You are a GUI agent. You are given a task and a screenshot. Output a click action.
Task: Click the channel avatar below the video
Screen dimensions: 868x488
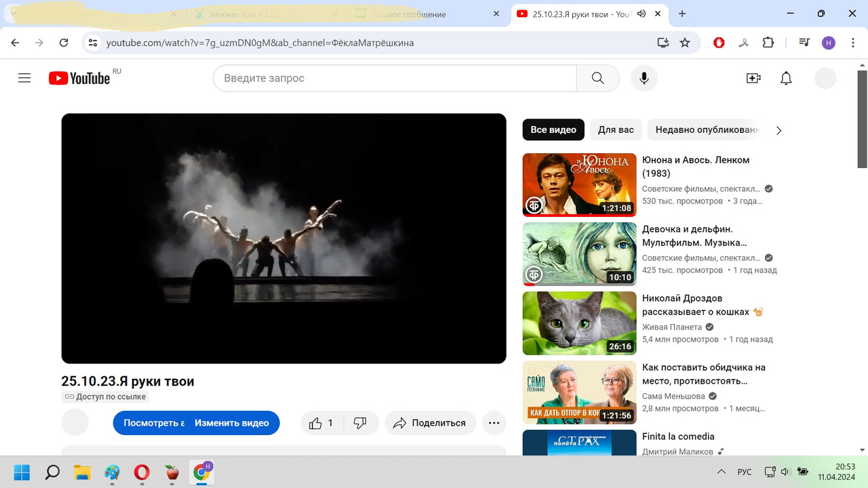(75, 422)
